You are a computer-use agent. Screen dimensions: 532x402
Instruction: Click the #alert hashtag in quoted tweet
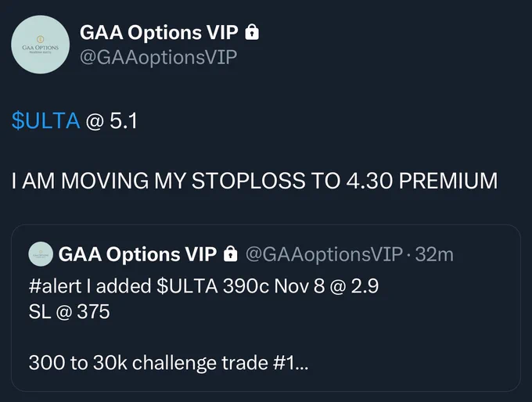point(55,286)
